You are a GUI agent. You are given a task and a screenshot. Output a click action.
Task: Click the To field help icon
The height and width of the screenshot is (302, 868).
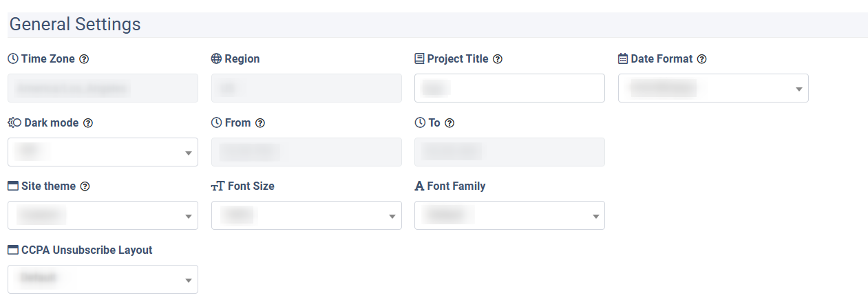click(x=449, y=123)
